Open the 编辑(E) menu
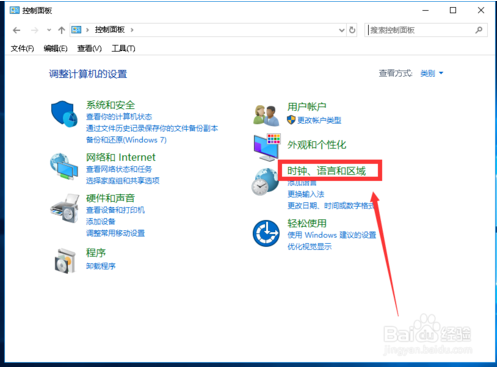This screenshot has width=497, height=367. point(56,49)
